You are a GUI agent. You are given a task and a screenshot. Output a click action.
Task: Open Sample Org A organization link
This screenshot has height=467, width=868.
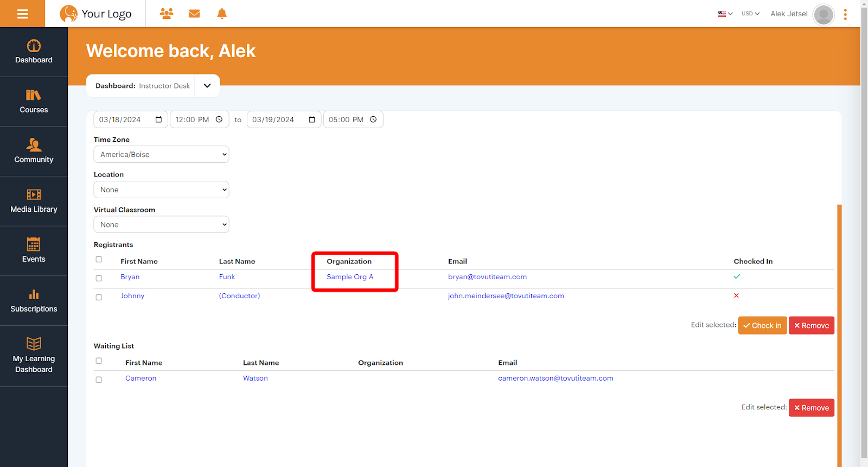click(350, 277)
